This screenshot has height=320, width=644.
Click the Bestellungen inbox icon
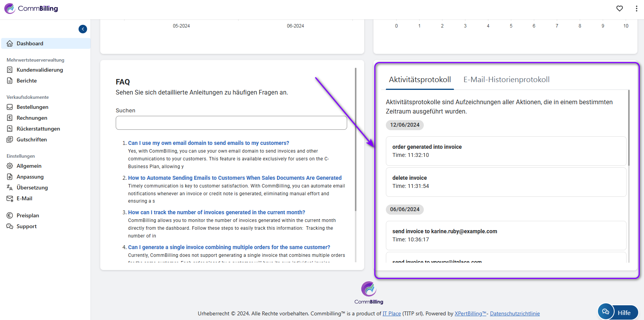click(x=10, y=107)
